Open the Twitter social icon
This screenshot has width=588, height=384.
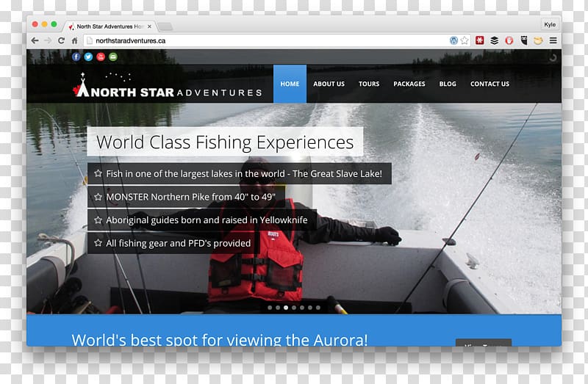[88, 57]
